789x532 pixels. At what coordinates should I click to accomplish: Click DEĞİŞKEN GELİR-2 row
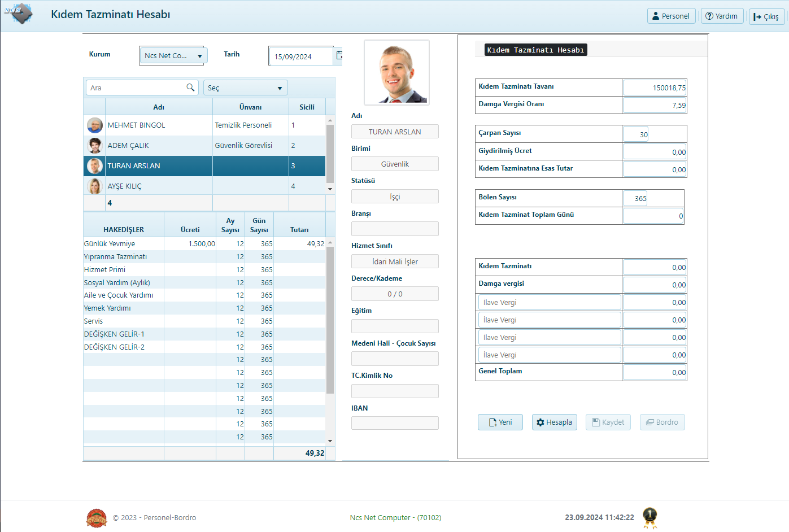click(204, 347)
